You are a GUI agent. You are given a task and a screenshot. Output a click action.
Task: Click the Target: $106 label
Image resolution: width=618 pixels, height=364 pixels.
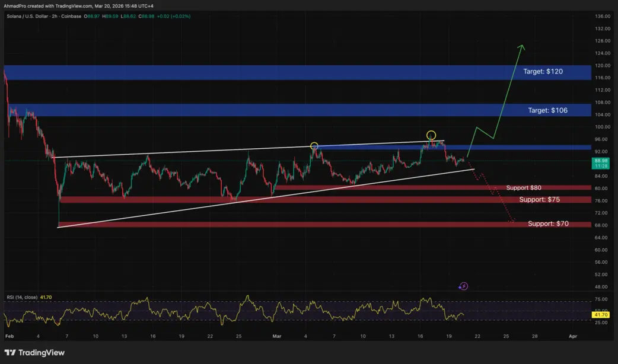pyautogui.click(x=548, y=110)
